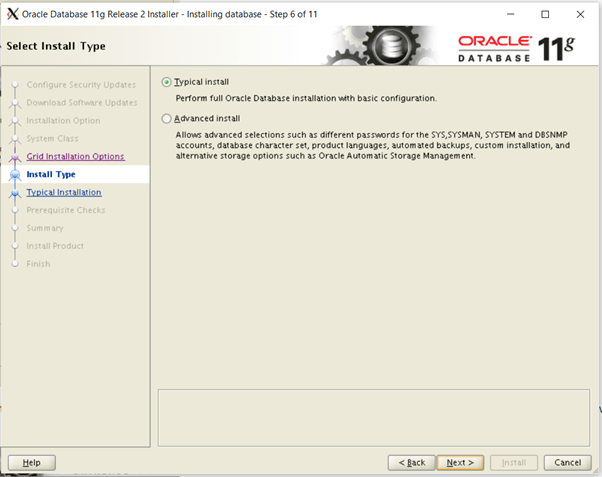Click the Install Type step bullet icon
Viewport: 602px width, 477px height.
tap(14, 175)
